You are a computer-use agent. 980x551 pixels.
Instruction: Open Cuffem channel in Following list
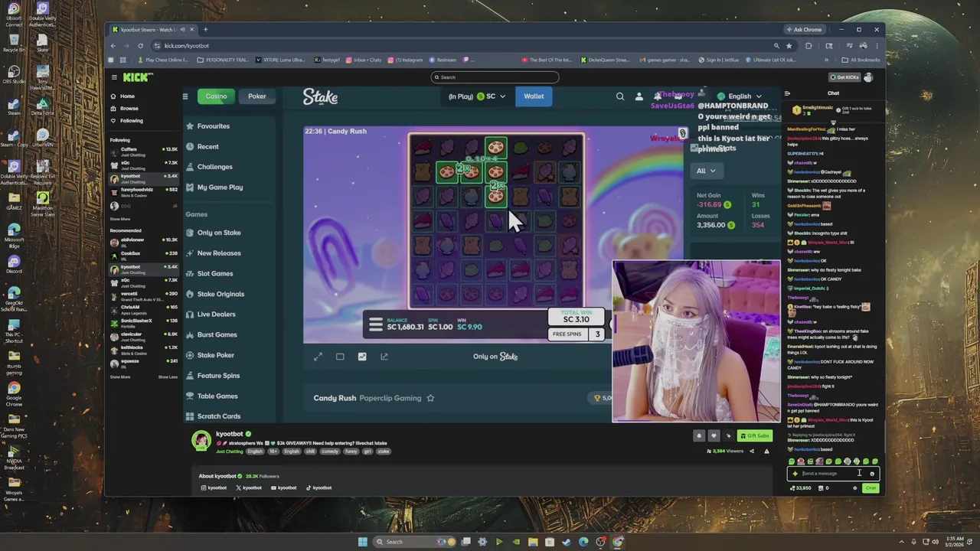[144, 152]
